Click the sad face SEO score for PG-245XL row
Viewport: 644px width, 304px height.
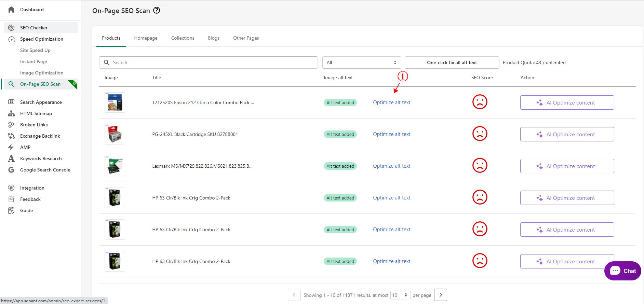480,134
